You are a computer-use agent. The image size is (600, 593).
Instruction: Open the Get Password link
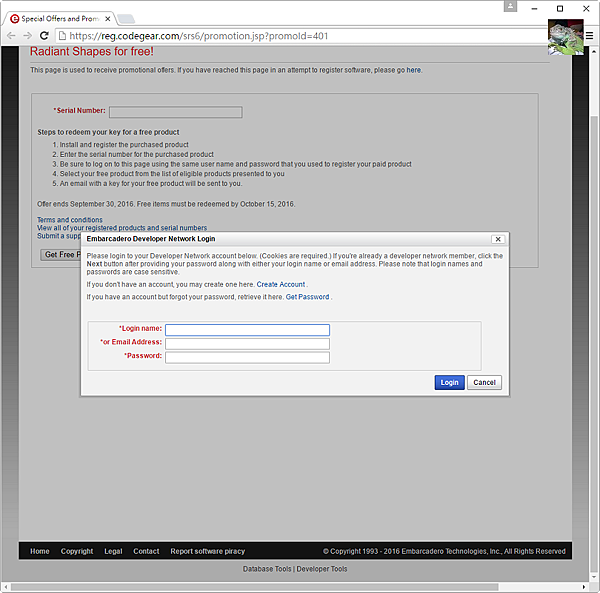click(307, 297)
